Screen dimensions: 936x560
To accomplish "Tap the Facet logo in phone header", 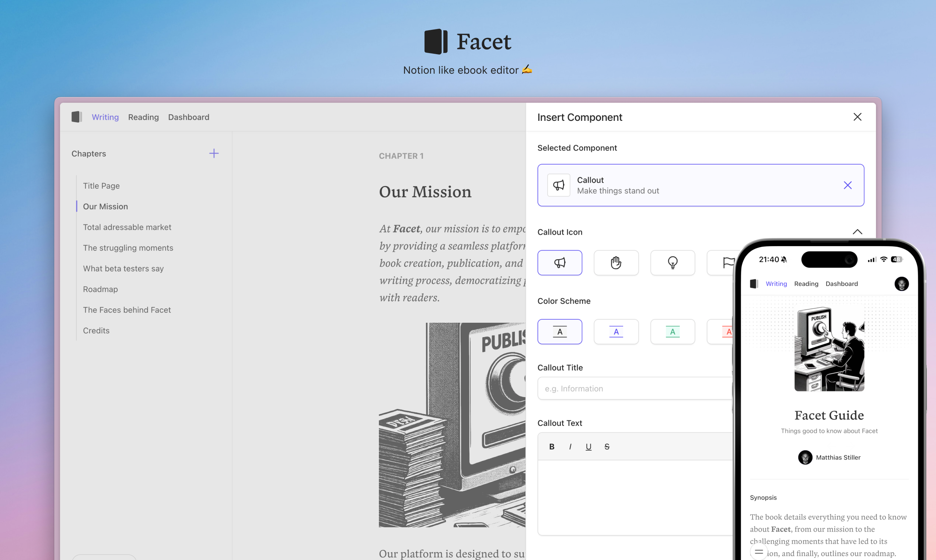I will coord(754,284).
